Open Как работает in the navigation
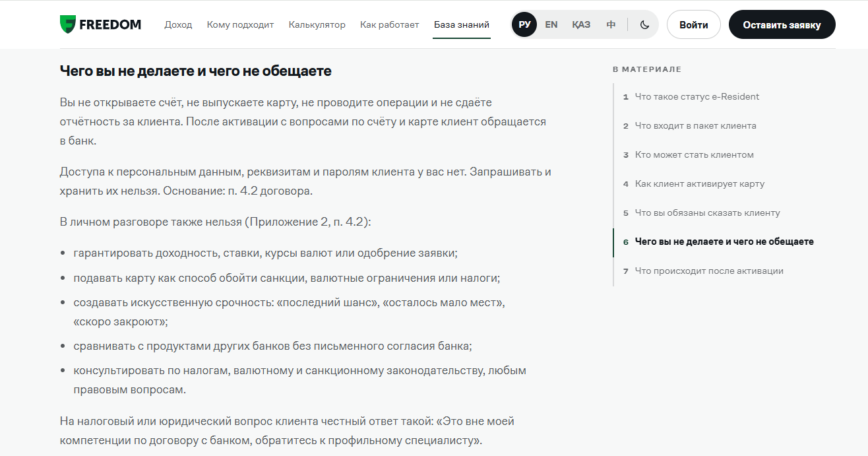Viewport: 868px width, 456px height. pos(389,24)
